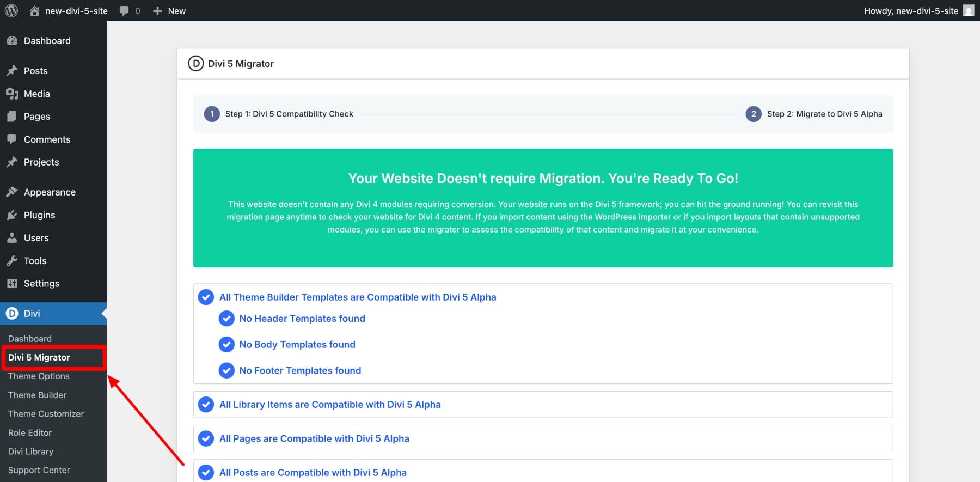Click Howdy, new-divi-5-site account link
The image size is (980, 482).
(x=911, y=11)
